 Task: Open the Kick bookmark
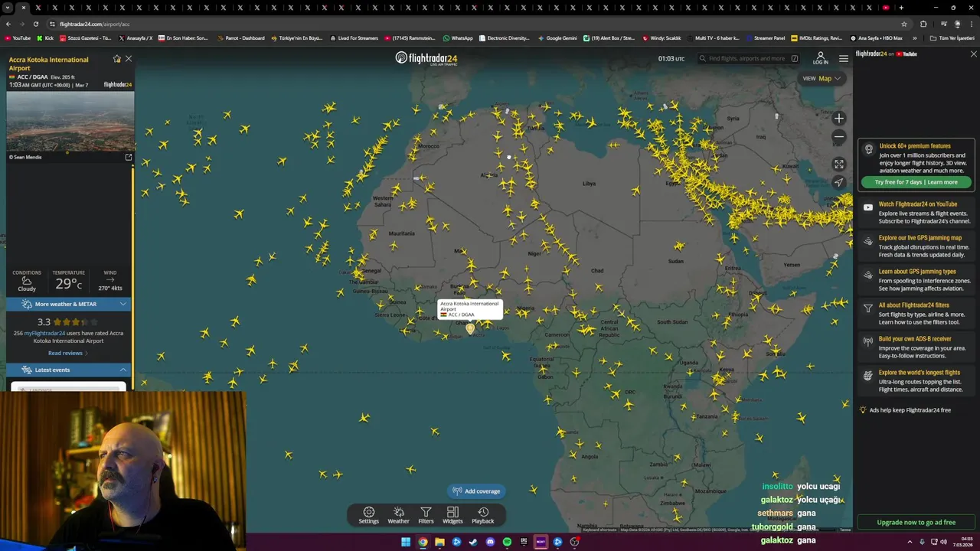45,38
